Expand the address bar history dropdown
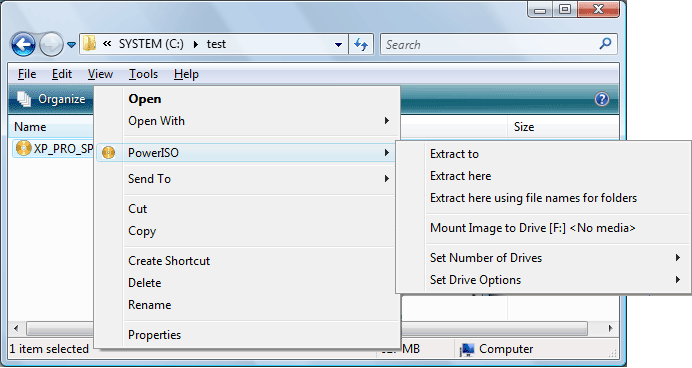Screen dimensions: 692x368 [x=338, y=45]
